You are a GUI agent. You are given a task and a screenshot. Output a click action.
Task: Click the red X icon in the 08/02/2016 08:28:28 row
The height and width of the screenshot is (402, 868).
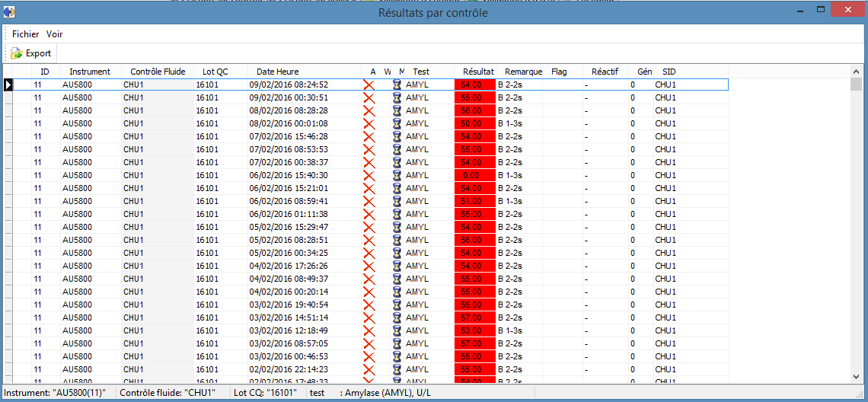369,110
